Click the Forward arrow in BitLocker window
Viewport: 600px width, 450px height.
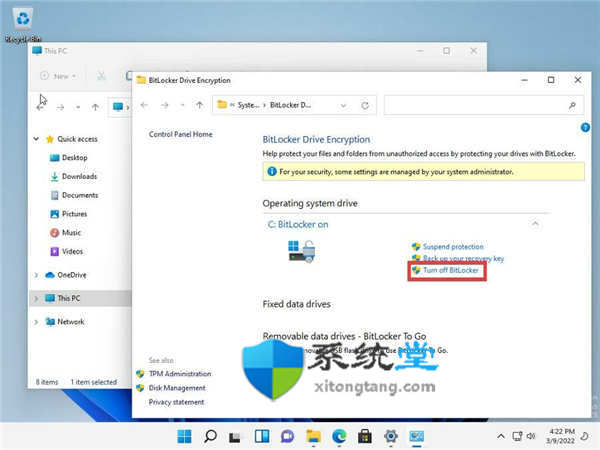pyautogui.click(x=165, y=105)
